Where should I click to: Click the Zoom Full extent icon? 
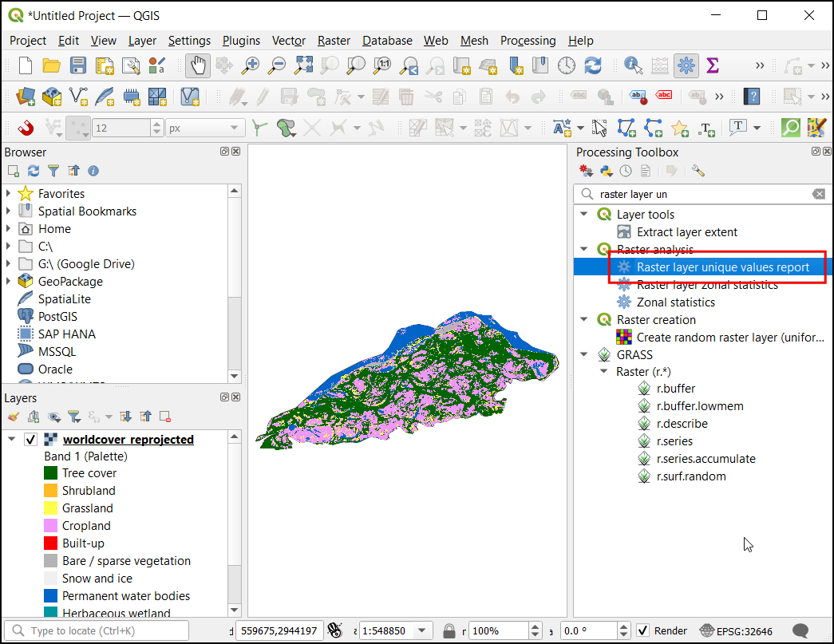point(303,65)
